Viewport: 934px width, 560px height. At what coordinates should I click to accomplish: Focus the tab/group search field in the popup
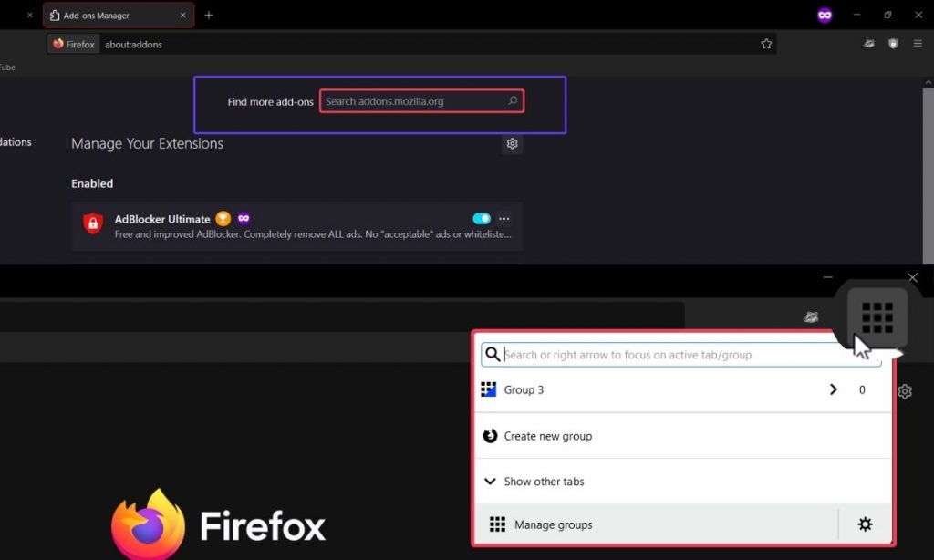[x=680, y=355]
